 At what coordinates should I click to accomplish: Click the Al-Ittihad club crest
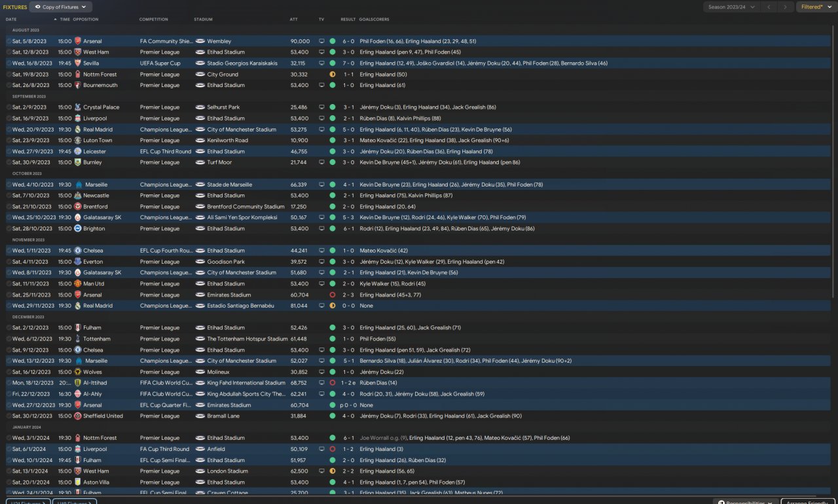78,383
